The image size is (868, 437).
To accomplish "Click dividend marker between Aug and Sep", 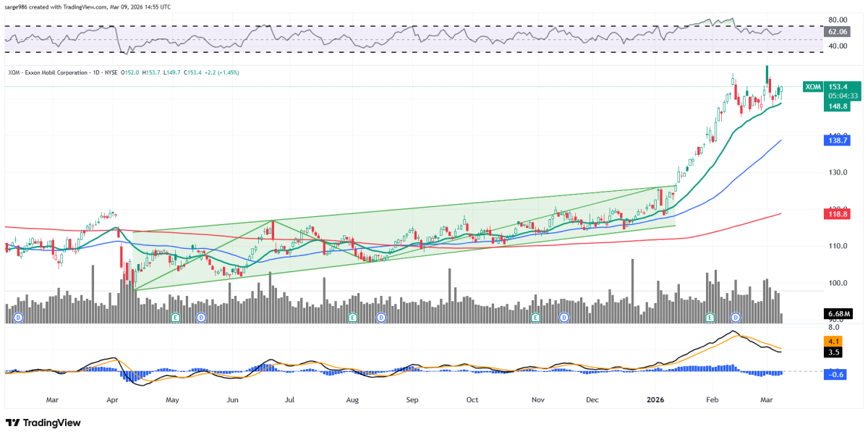I will tap(381, 318).
